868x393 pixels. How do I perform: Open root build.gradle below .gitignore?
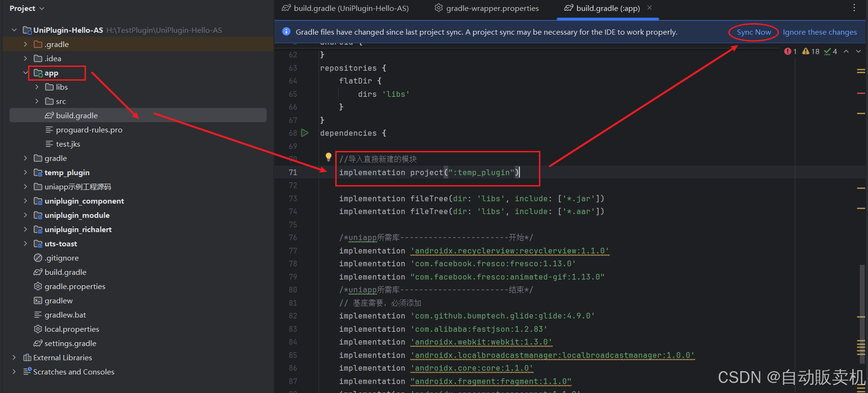click(x=66, y=272)
